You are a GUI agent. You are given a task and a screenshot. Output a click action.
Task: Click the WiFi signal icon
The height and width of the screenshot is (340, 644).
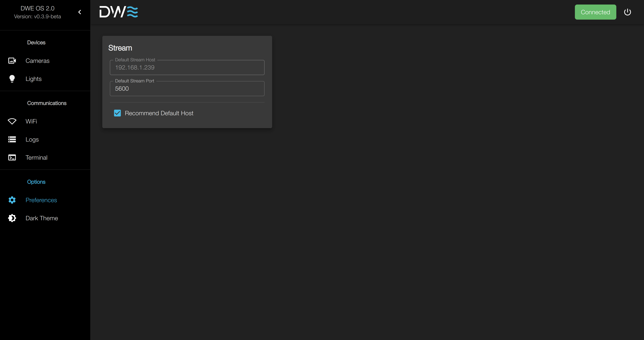pos(12,121)
